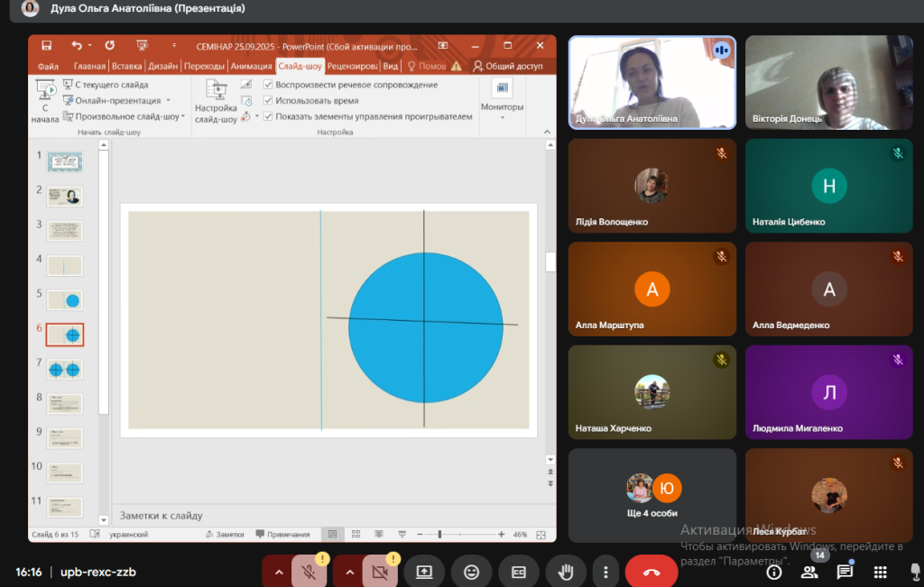
Task: Turn on captions in the call bar
Action: pos(519,572)
